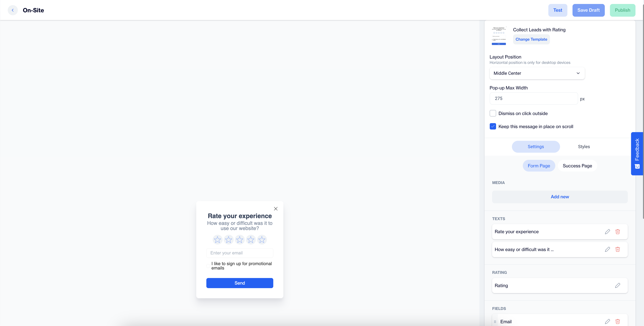Image resolution: width=644 pixels, height=326 pixels.
Task: Click the 'Add new' media button
Action: [560, 196]
